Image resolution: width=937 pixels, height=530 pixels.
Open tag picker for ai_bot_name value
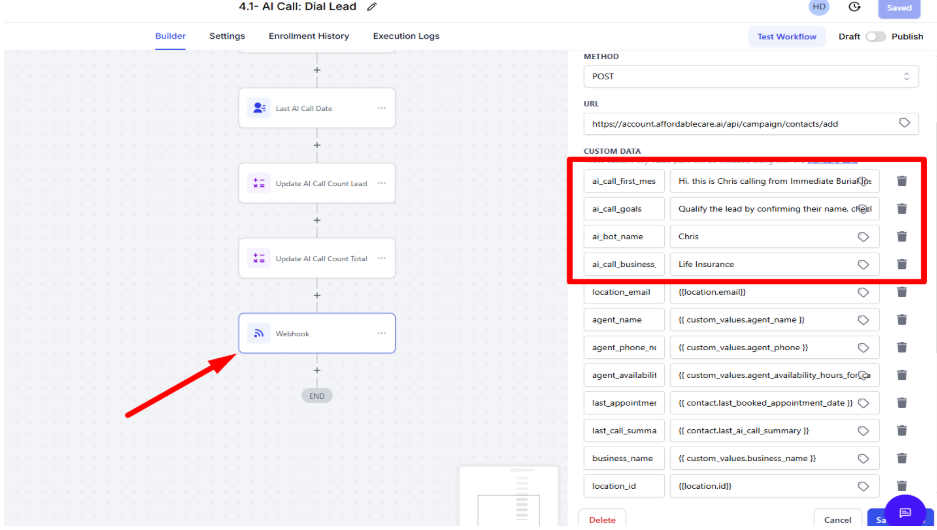coord(862,237)
